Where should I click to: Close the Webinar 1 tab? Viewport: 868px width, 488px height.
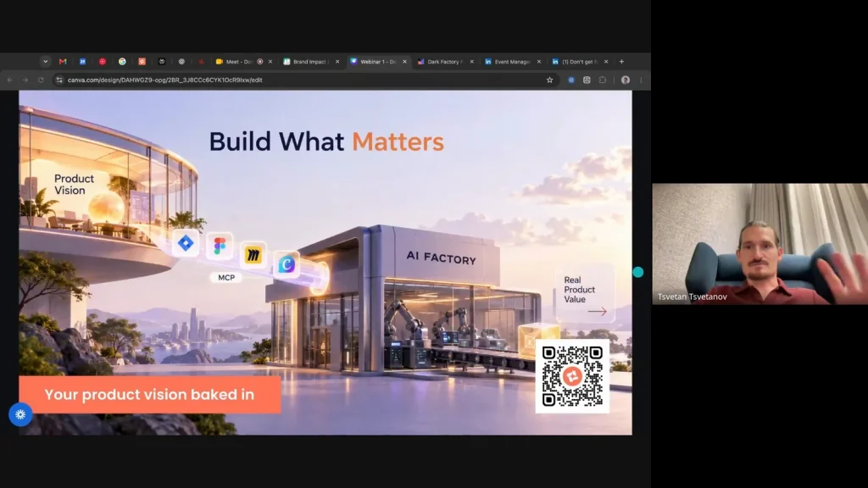click(404, 61)
